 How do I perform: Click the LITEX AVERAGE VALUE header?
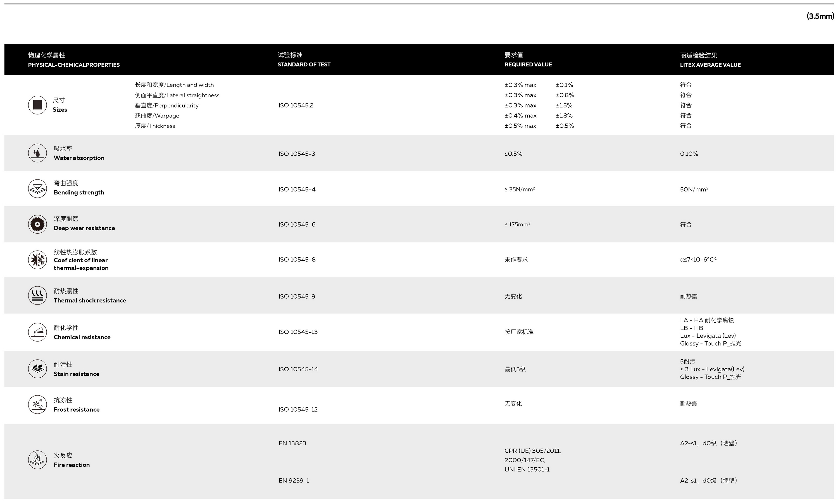click(x=710, y=64)
